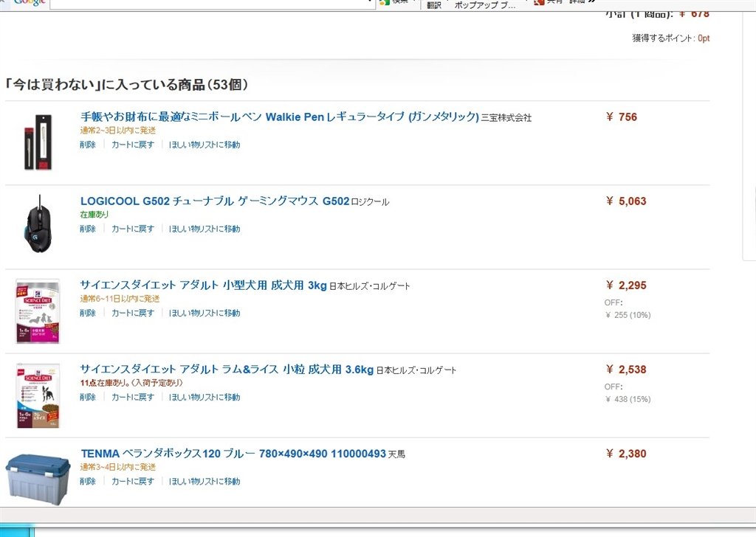This screenshot has width=756, height=537.
Task: Click the 翻訳 toolbar button
Action: [x=434, y=5]
